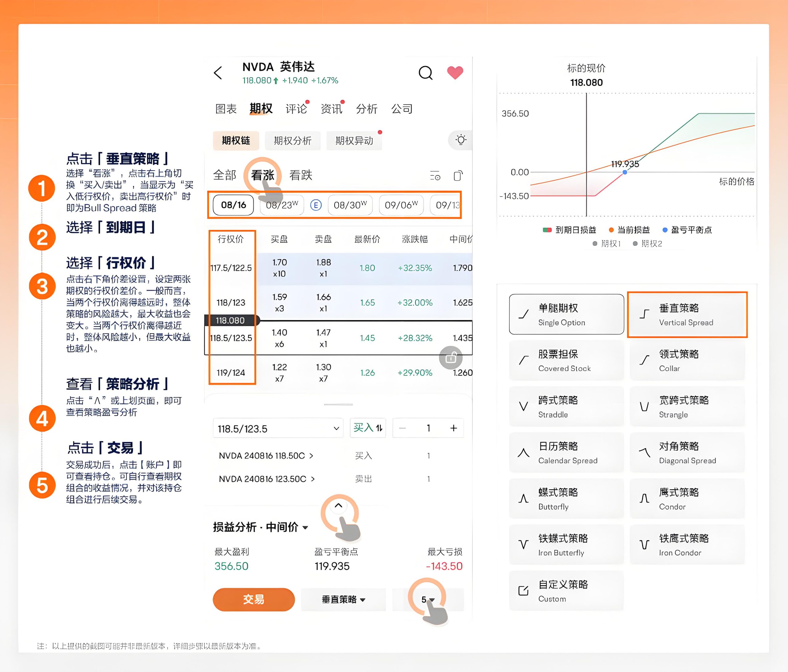This screenshot has width=788, height=672.
Task: Choose the Strangle strategy
Action: coord(687,406)
